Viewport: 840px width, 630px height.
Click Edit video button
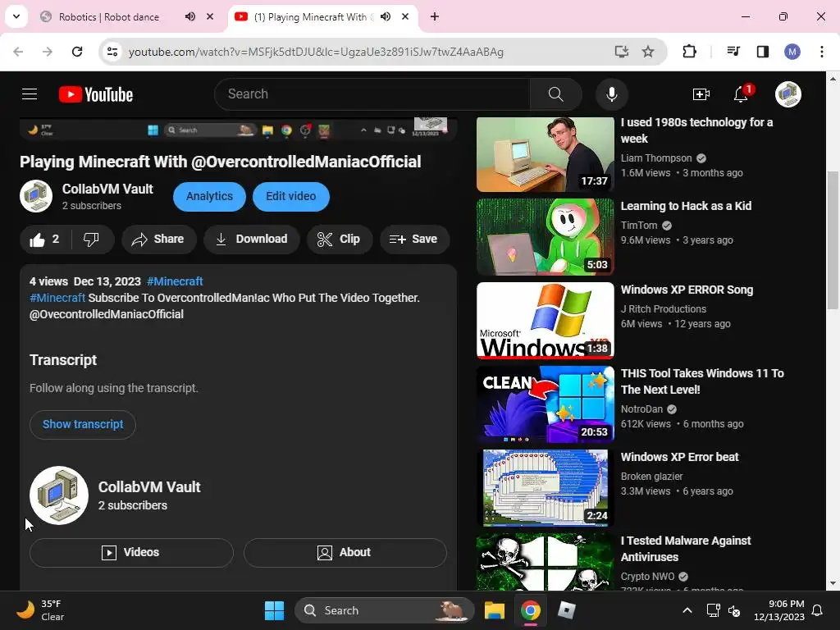coord(291,197)
